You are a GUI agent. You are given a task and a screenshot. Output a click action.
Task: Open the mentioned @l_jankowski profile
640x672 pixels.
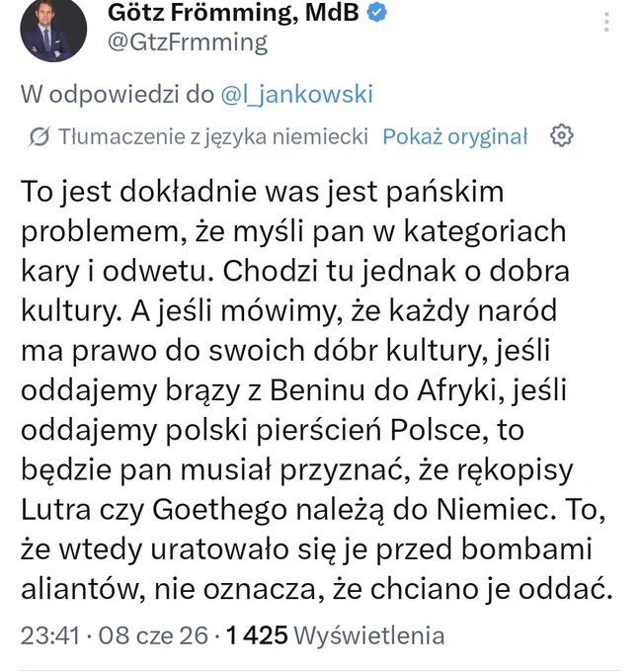tap(297, 94)
